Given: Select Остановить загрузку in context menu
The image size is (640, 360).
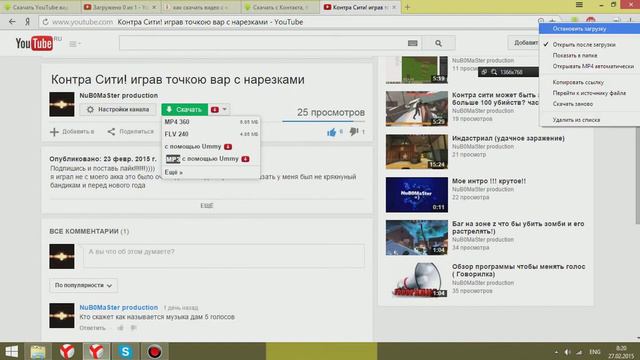Looking at the screenshot, I should [x=588, y=29].
